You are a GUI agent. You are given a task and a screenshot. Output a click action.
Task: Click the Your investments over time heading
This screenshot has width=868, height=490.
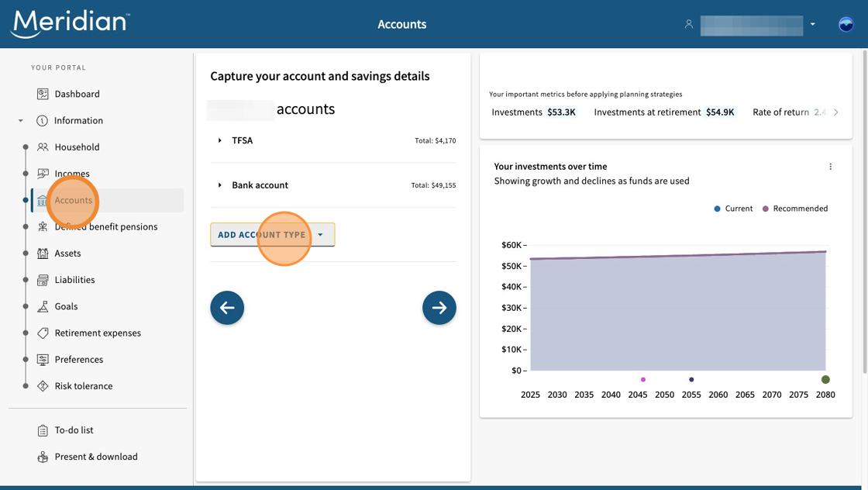(x=550, y=167)
